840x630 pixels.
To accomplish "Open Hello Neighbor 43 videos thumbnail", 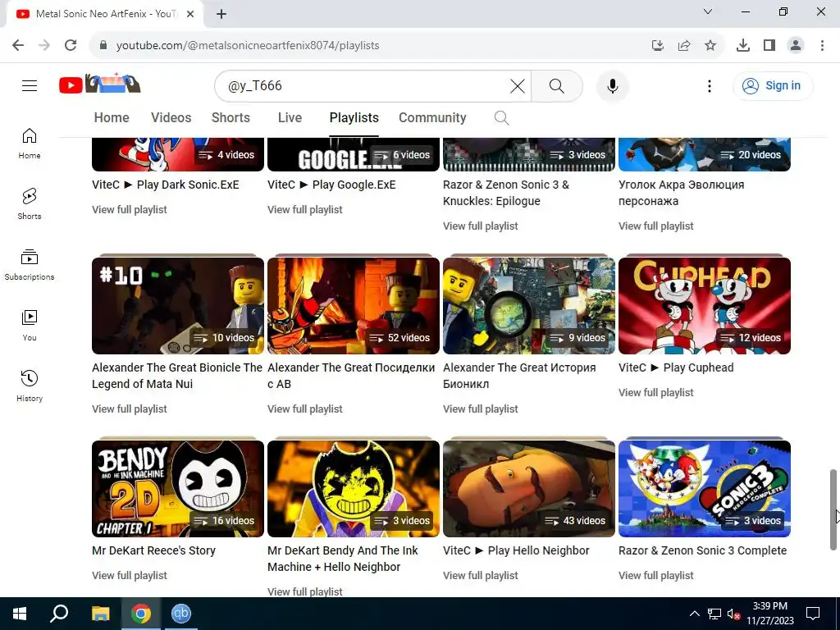I will click(x=529, y=489).
